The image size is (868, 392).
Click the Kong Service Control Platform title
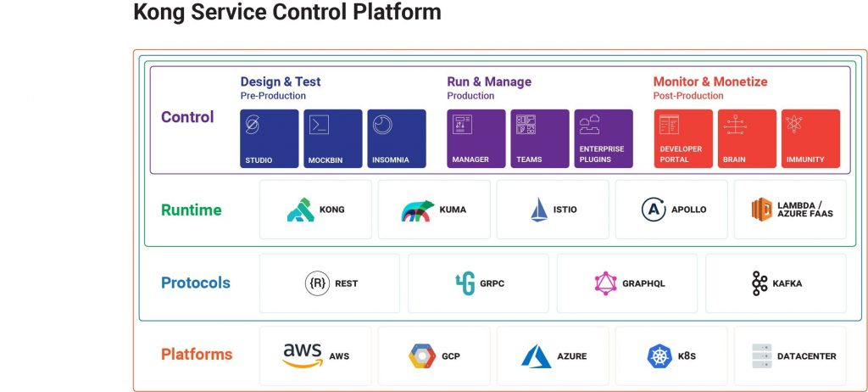click(287, 12)
